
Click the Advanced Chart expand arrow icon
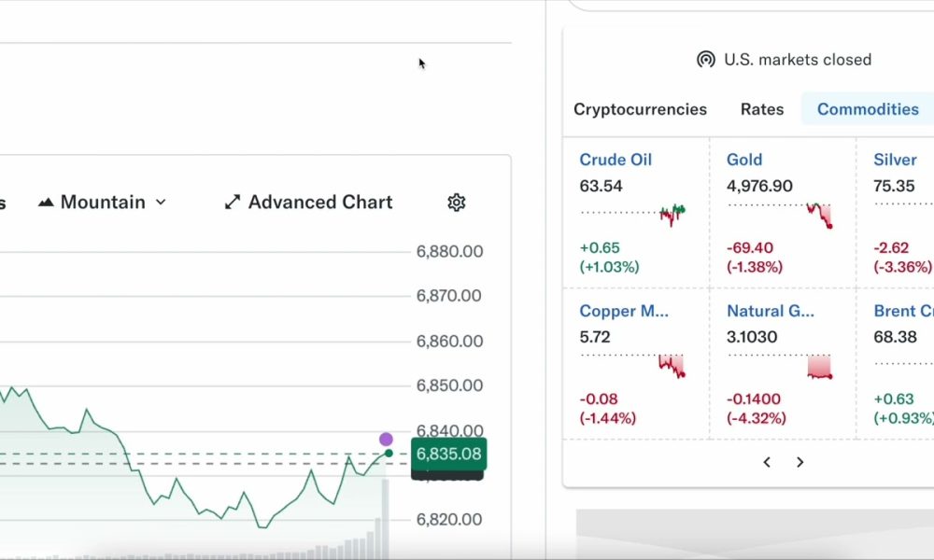(232, 202)
